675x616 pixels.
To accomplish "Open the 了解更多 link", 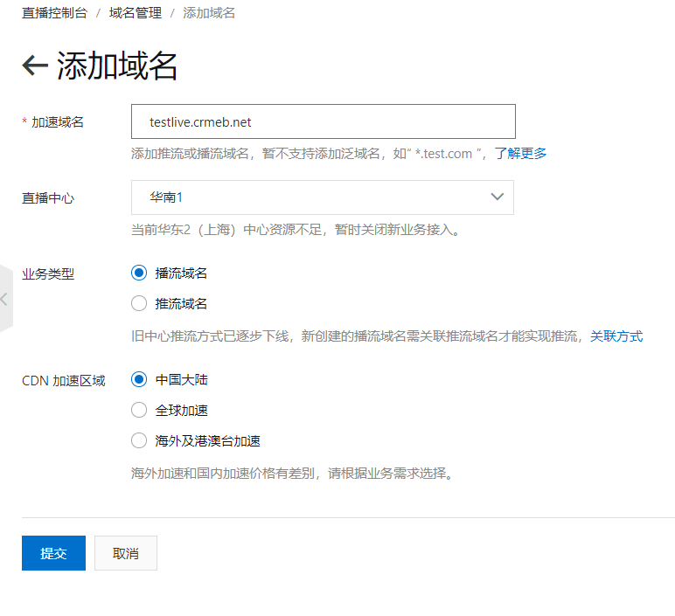I will coord(520,154).
